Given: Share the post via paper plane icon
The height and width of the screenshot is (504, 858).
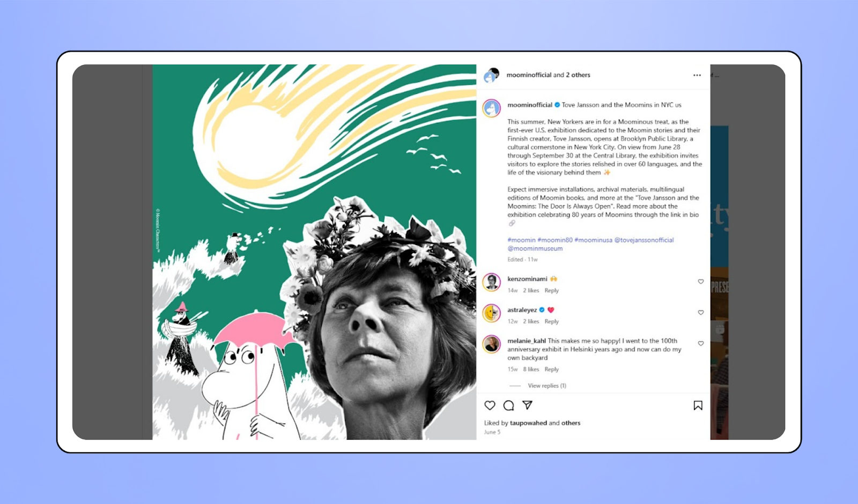Looking at the screenshot, I should pyautogui.click(x=527, y=405).
